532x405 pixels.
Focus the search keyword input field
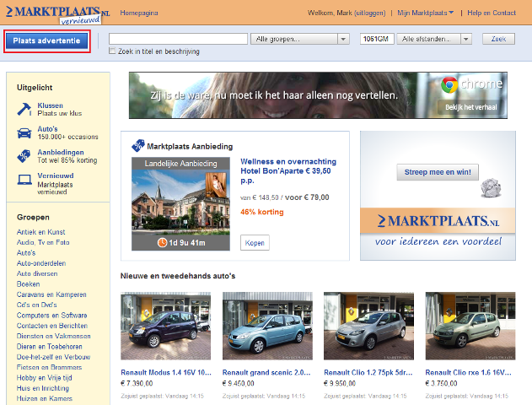[x=178, y=39]
